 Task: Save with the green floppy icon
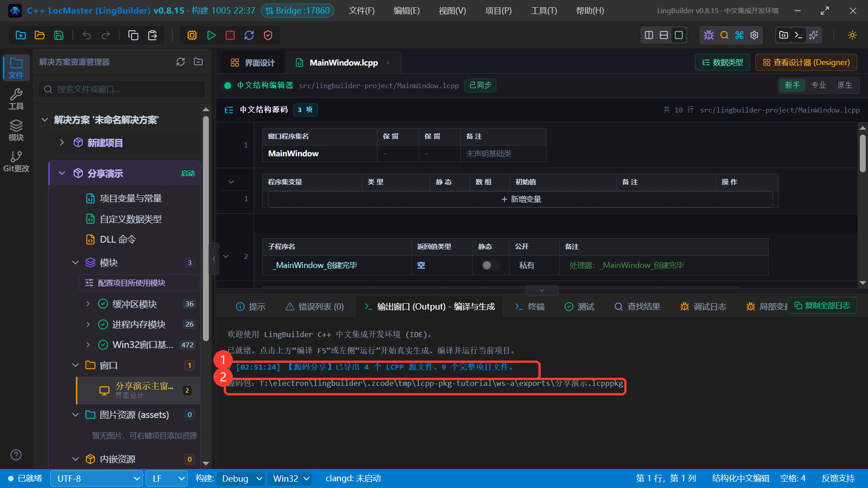(59, 35)
